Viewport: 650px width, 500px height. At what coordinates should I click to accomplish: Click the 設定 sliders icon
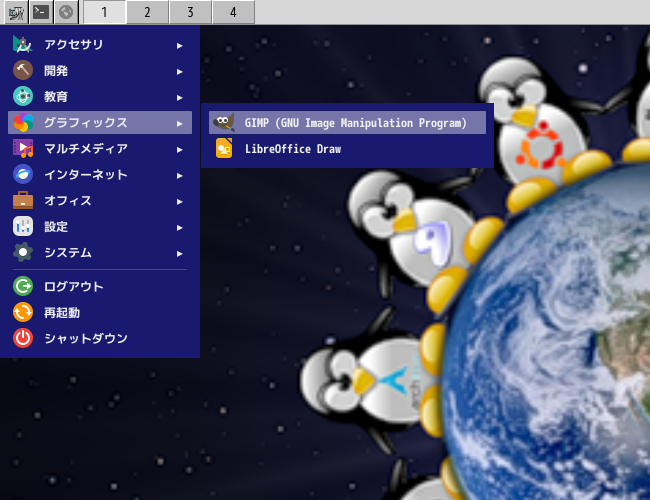[23, 227]
